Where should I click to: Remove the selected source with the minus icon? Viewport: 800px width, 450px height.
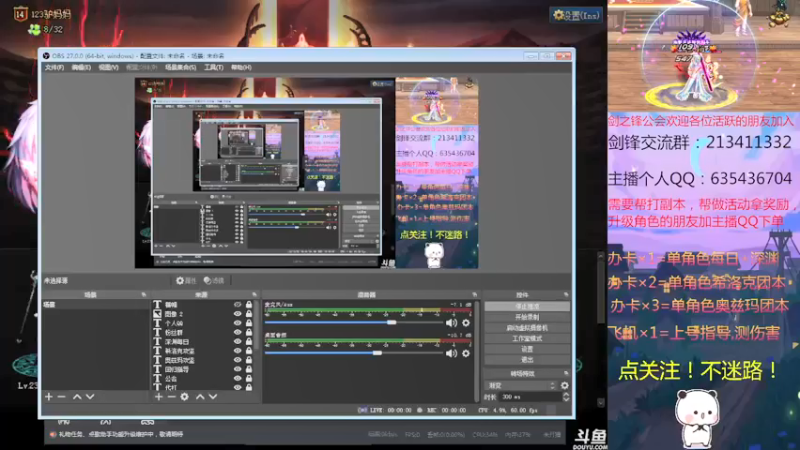(x=171, y=396)
